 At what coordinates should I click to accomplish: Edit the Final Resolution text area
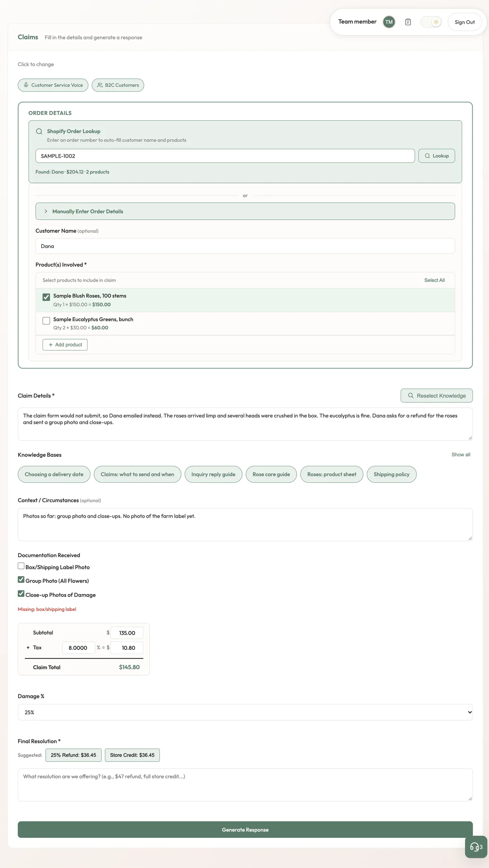click(245, 785)
